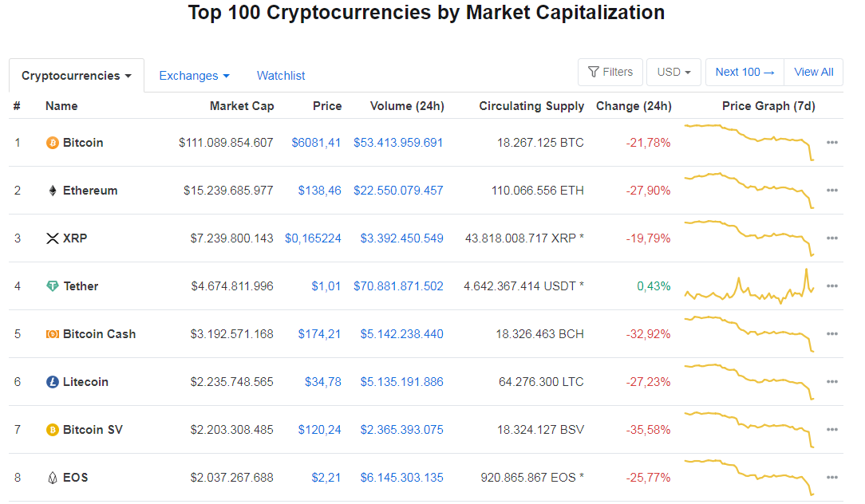Image resolution: width=865 pixels, height=504 pixels.
Task: Click the Bitcoin Cash logo icon
Action: pyautogui.click(x=53, y=334)
